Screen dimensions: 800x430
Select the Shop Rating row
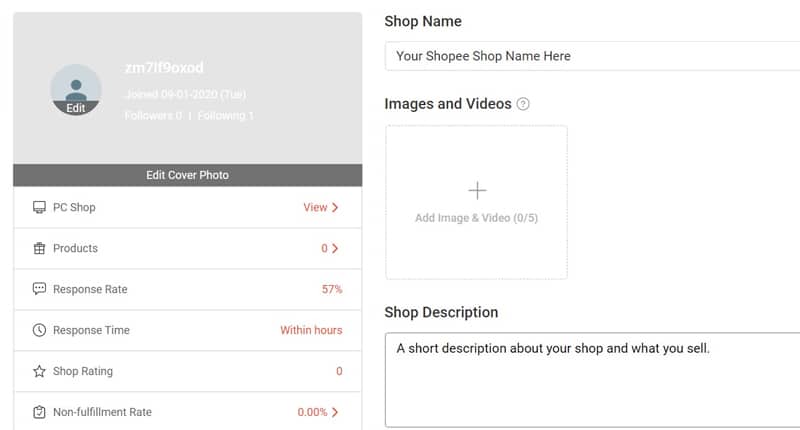click(187, 372)
